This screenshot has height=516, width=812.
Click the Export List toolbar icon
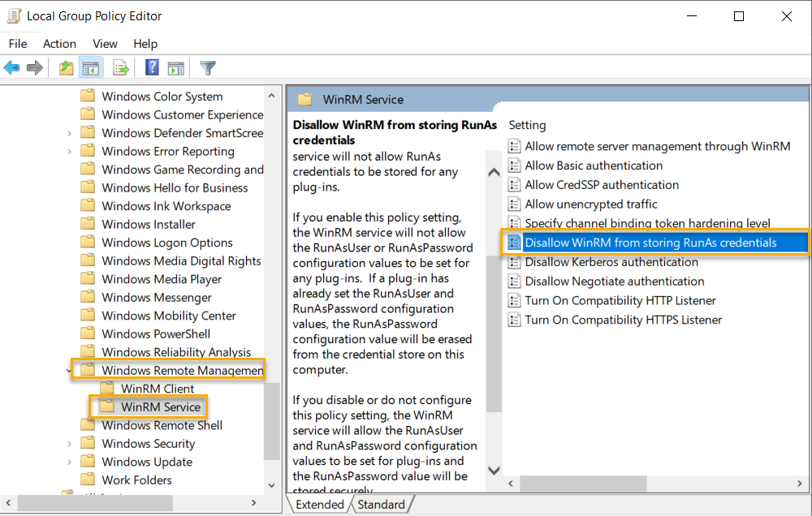(x=121, y=68)
